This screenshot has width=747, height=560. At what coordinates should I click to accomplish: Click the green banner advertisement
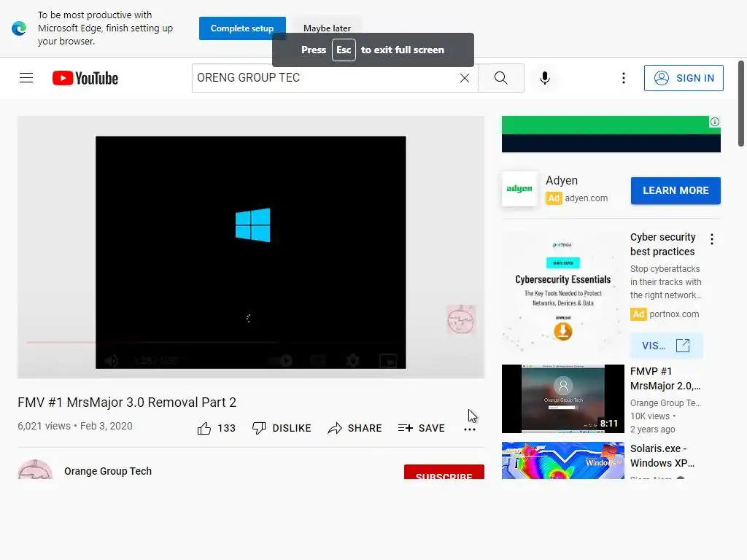point(611,134)
